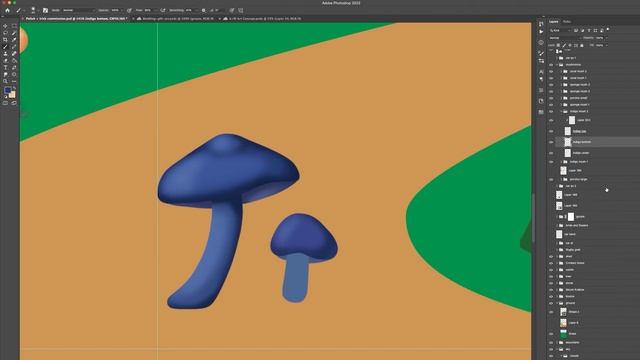Hide the indigo top layer

click(551, 131)
